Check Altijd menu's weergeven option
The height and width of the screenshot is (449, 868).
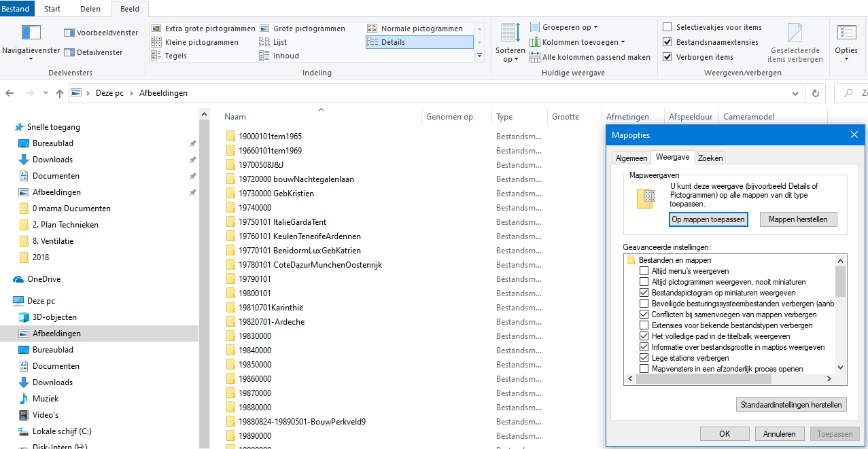click(644, 271)
